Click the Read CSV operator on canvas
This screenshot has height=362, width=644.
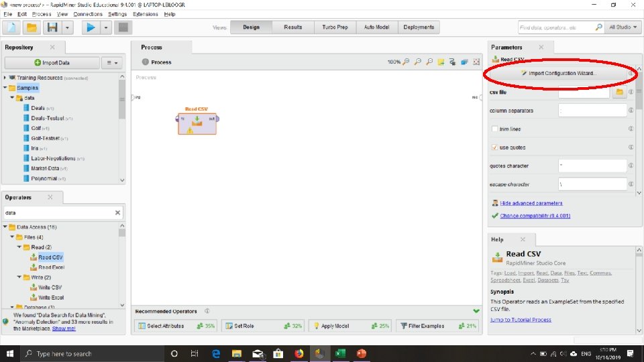coord(197,123)
